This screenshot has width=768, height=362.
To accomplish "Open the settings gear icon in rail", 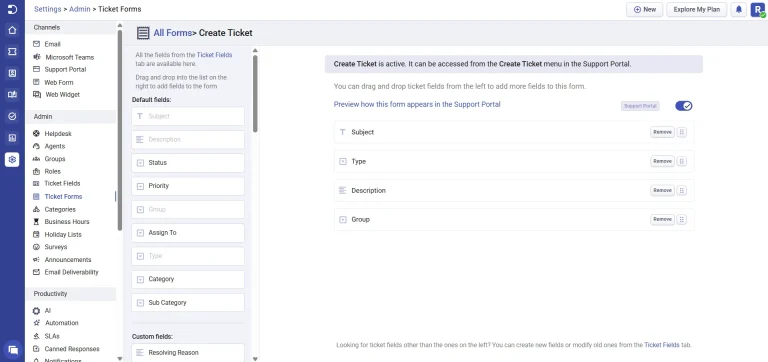I will [12, 159].
